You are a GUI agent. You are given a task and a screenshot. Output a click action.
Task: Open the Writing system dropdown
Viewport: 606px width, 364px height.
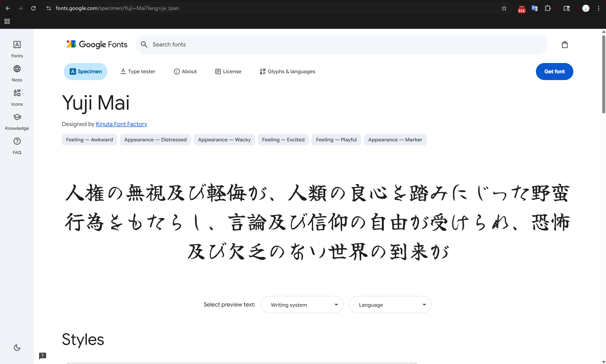(x=302, y=304)
